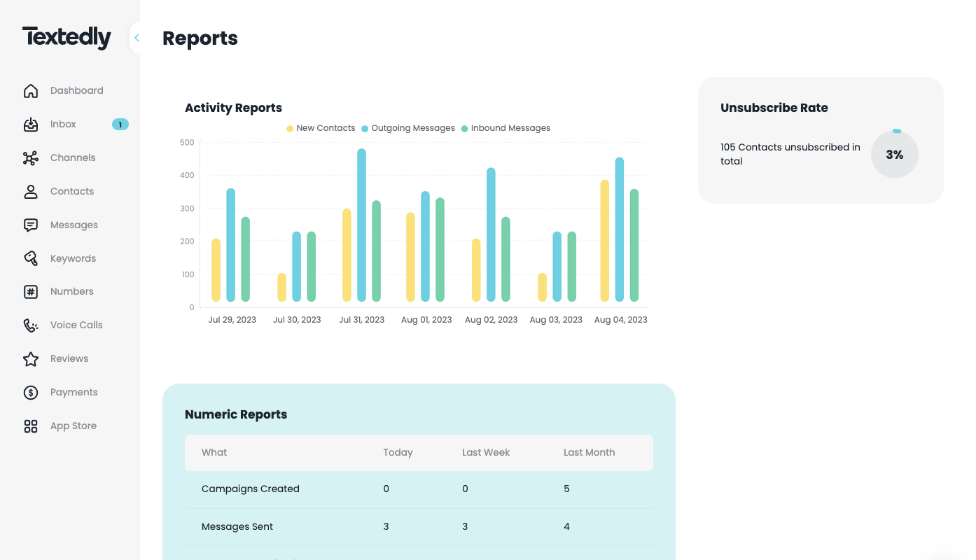Click the 'Last Week' column header
The height and width of the screenshot is (560, 976).
tap(486, 452)
